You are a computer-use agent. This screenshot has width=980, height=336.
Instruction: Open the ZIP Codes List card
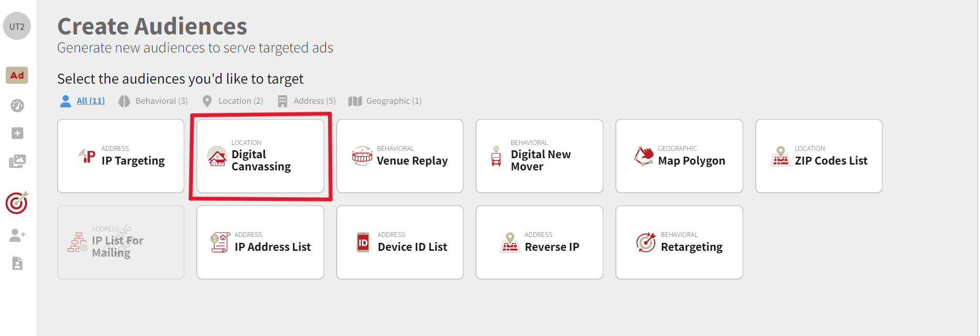[x=819, y=156]
